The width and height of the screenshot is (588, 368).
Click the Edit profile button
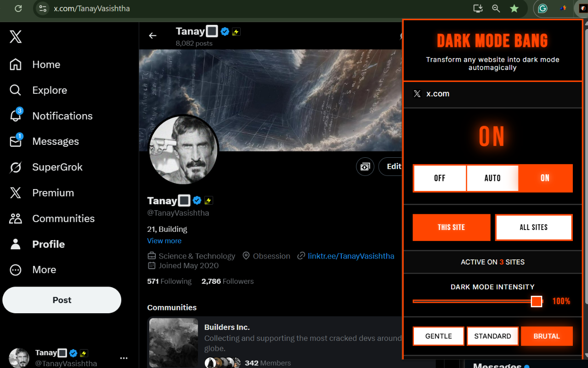click(x=391, y=167)
